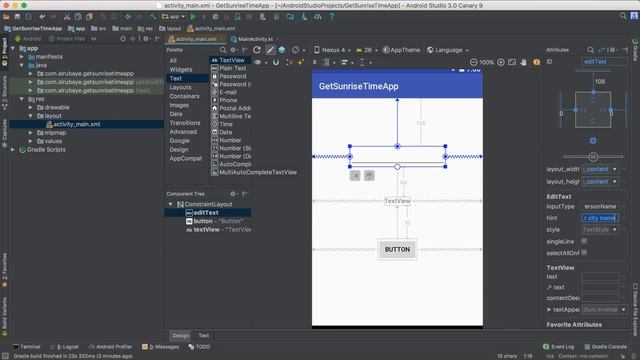Open the Logcat tool window
This screenshot has height=360, width=640.
click(64, 347)
